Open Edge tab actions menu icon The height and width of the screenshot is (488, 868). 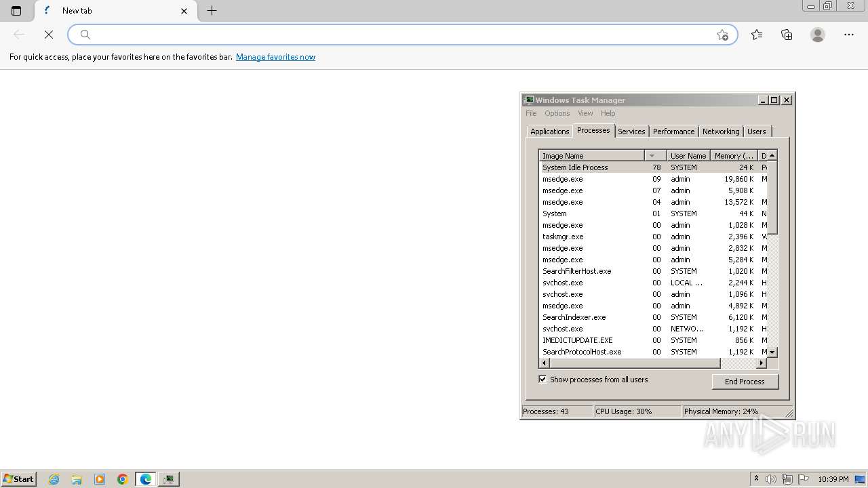tap(16, 11)
